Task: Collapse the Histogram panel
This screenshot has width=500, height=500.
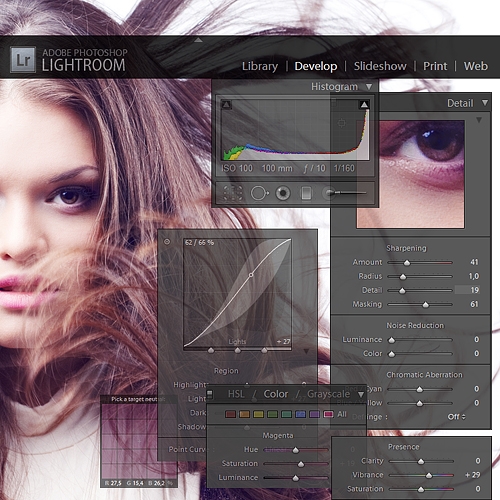Action: 369,87
